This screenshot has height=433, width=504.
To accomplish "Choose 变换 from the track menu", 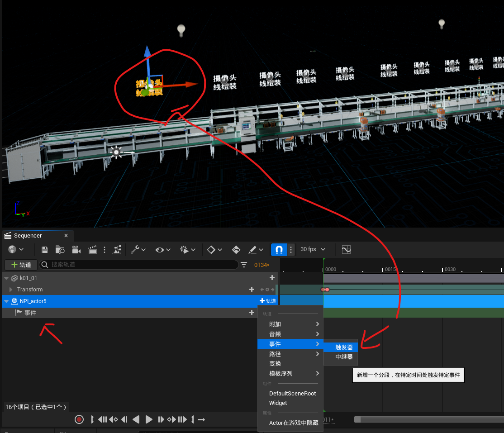I will [290, 364].
